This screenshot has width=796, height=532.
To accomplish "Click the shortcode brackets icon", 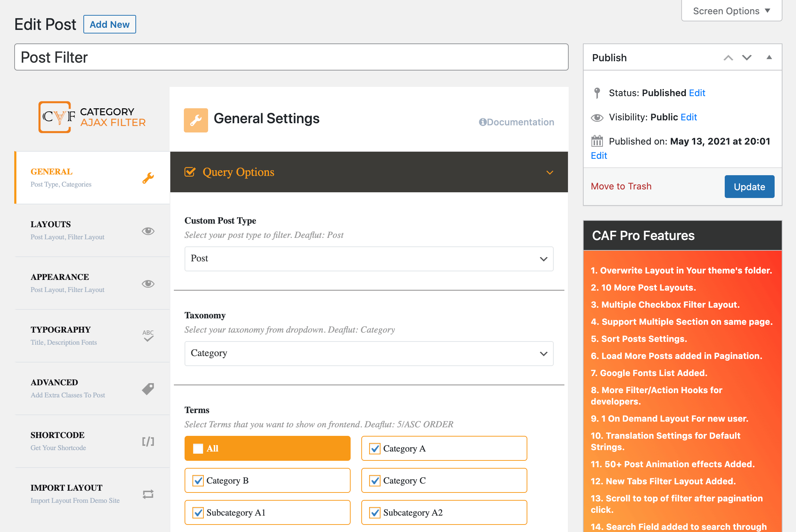I will pyautogui.click(x=148, y=442).
